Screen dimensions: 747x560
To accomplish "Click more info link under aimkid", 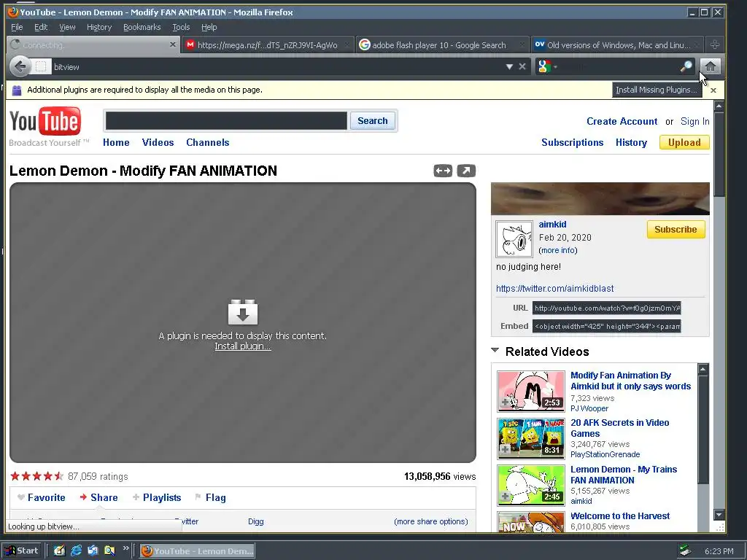I will tap(558, 251).
